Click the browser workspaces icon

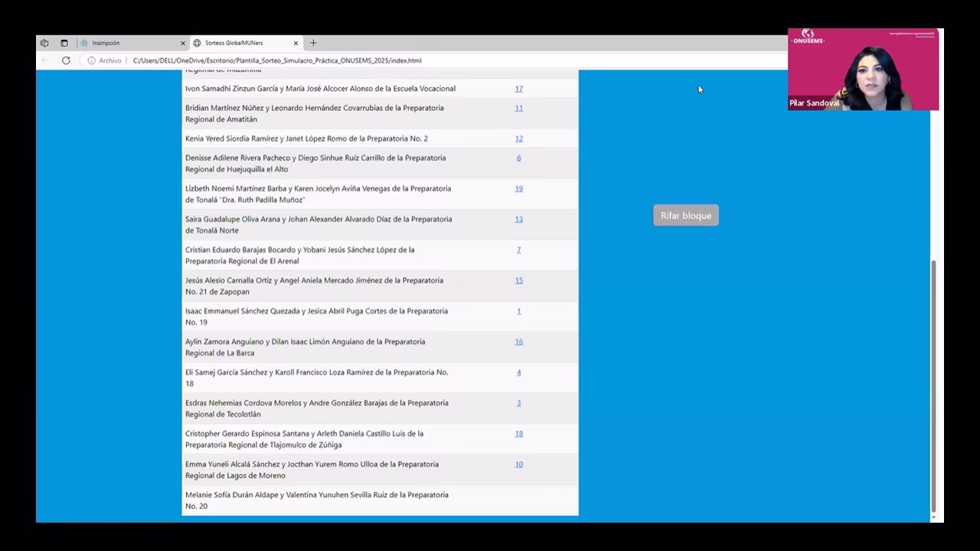coord(44,43)
